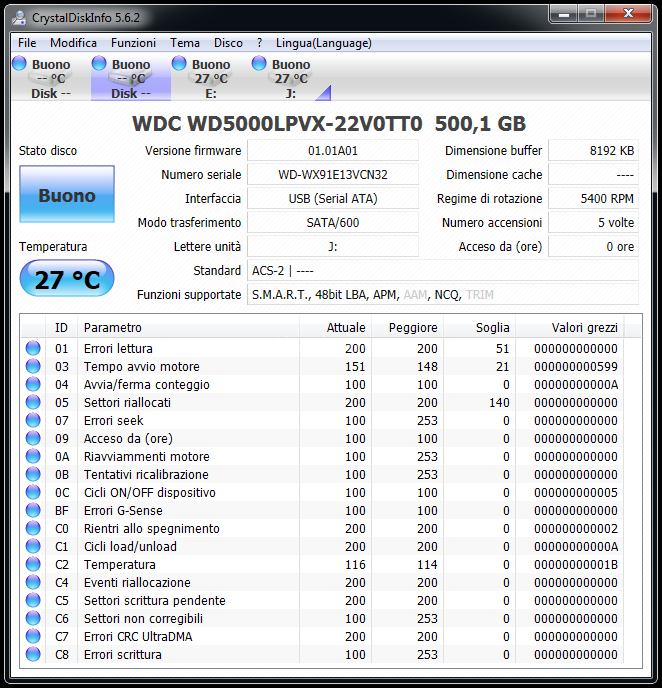Click the greyed-out TRIM feature label
This screenshot has height=688, width=662.
click(x=480, y=295)
